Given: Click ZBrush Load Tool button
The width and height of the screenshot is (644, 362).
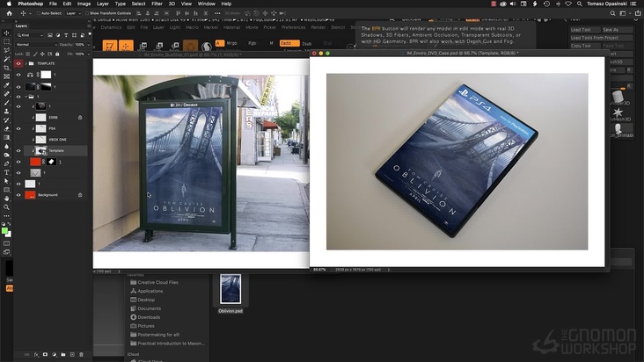Looking at the screenshot, I should coord(584,30).
